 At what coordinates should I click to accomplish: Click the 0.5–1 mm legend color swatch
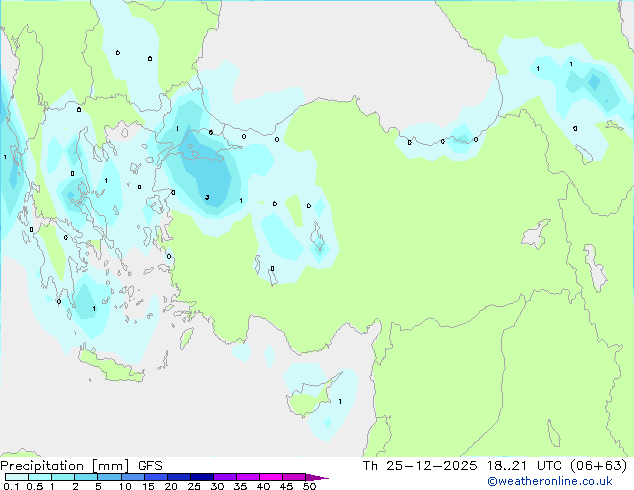click(x=40, y=477)
